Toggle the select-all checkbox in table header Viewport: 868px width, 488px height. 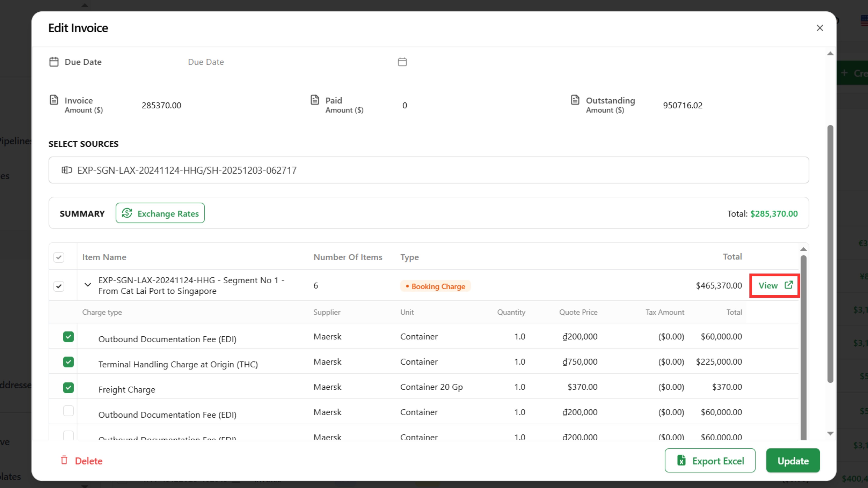pos(59,257)
